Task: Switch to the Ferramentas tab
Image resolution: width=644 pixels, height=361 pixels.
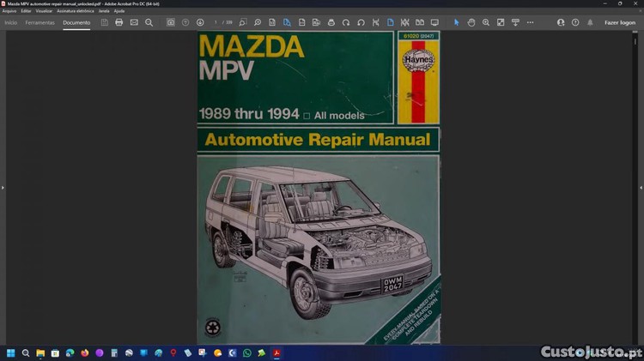Action: pos(39,22)
